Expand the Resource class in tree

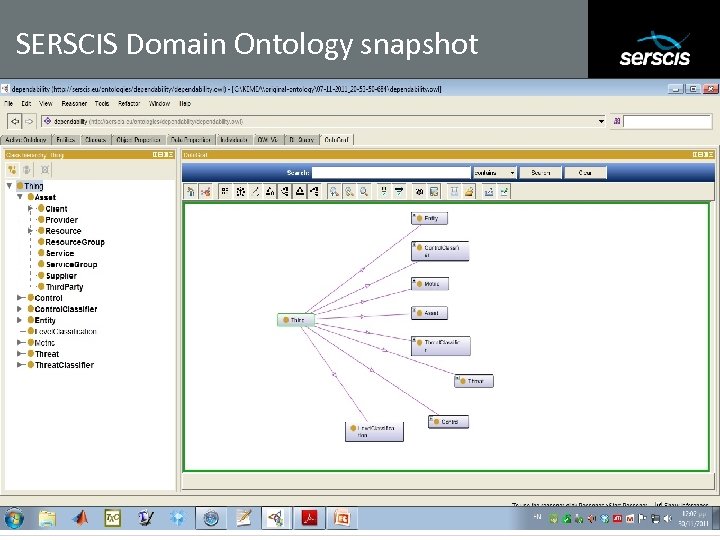pos(30,231)
